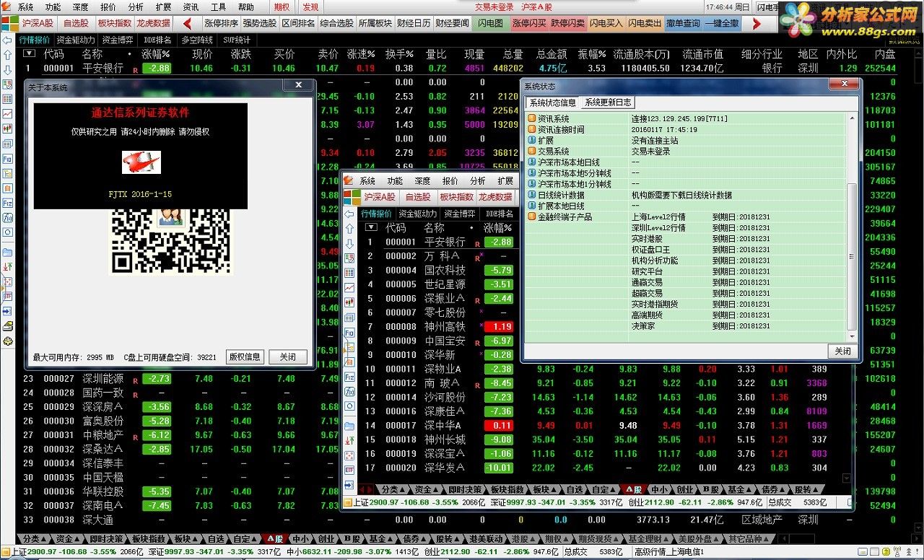Click the 自选股 button in the inner window toolbar
The width and height of the screenshot is (924, 560).
[x=418, y=197]
